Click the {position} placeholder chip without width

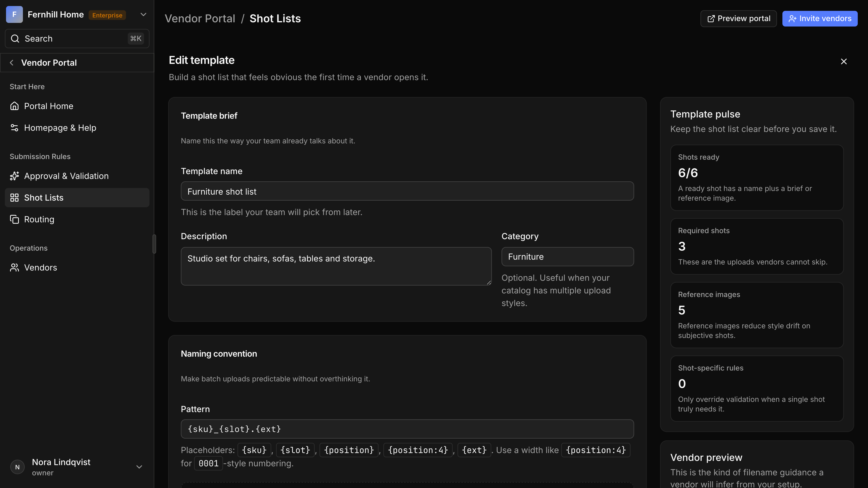pyautogui.click(x=349, y=450)
